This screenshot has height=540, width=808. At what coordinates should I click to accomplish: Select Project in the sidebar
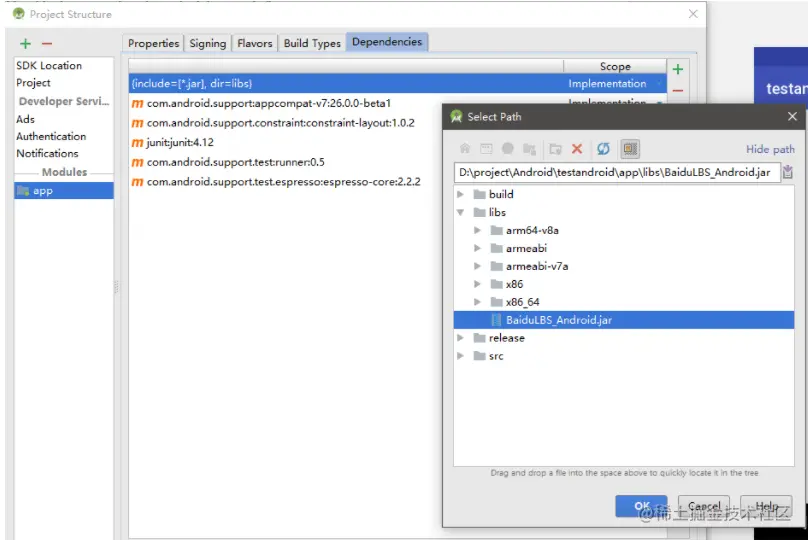tap(33, 82)
